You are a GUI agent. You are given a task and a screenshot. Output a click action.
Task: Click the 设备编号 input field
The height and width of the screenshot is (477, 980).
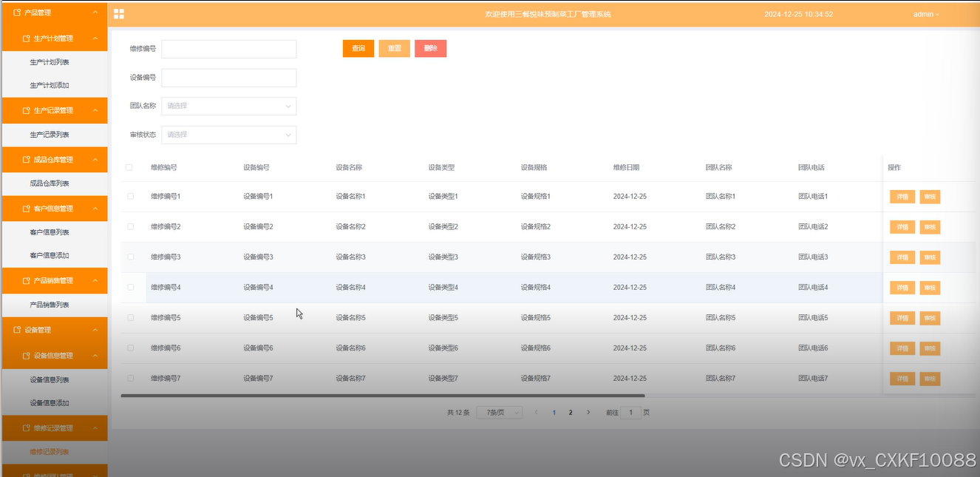tap(229, 78)
